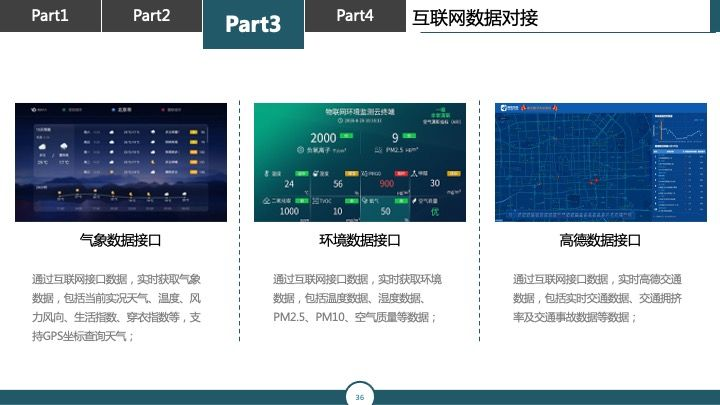Open the weather dashboard screenshot thumbnail

[121, 162]
